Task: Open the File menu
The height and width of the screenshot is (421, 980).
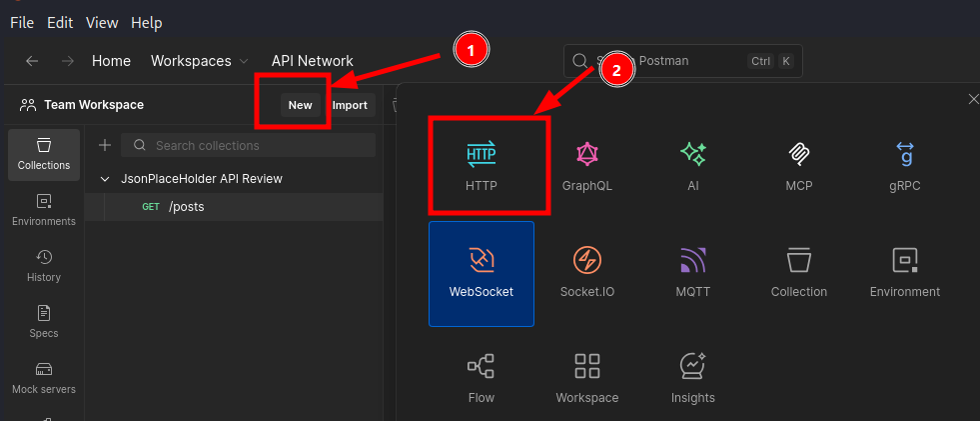Action: click(x=22, y=23)
